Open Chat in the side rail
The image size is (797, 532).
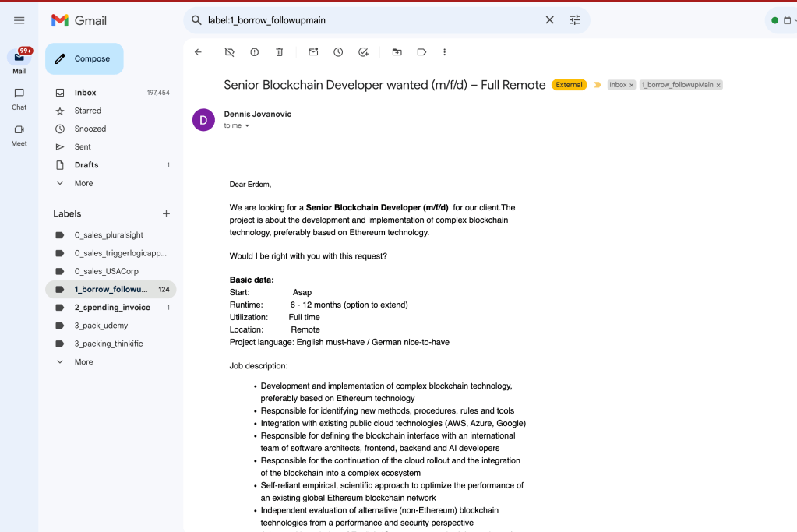[x=19, y=99]
